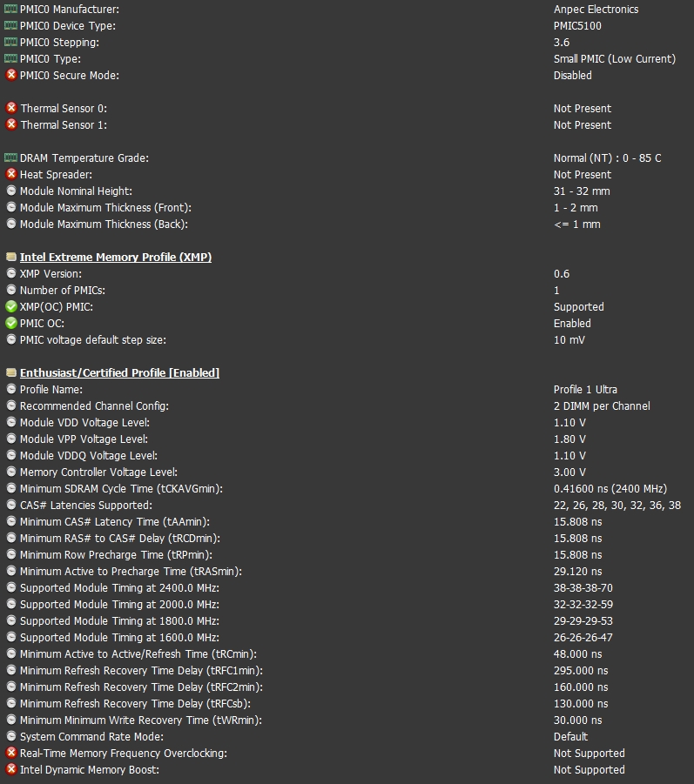The image size is (694, 784).
Task: Click the 38-38-38-70 timing value
Action: tap(583, 587)
